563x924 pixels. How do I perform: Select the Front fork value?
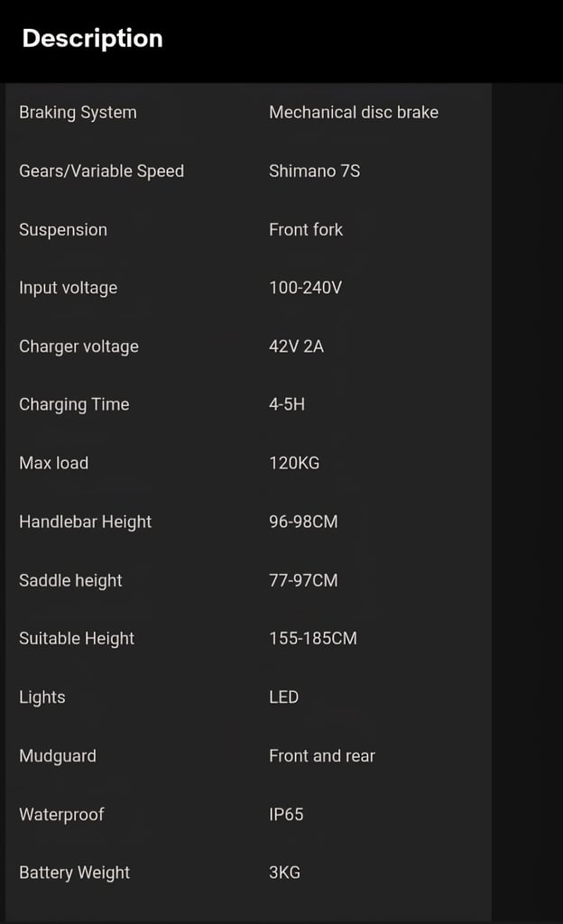click(306, 230)
